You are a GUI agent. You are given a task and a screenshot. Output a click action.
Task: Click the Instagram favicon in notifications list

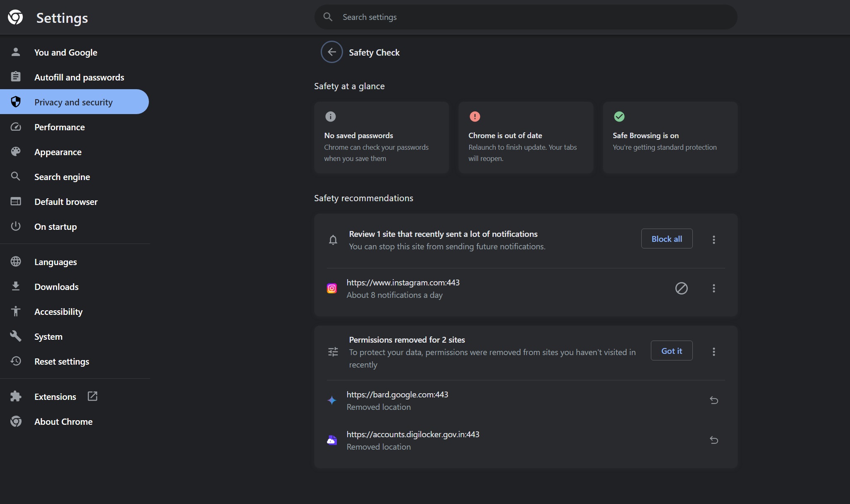pos(331,288)
